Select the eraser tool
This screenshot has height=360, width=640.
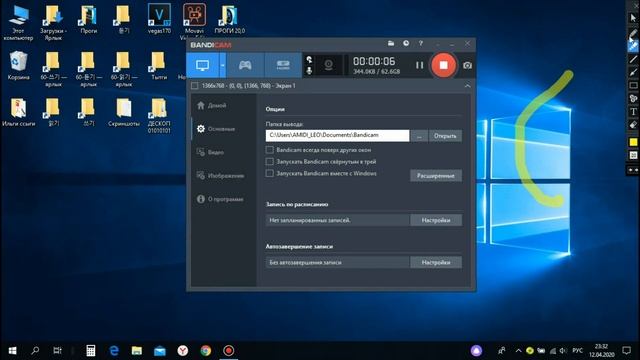point(633,125)
